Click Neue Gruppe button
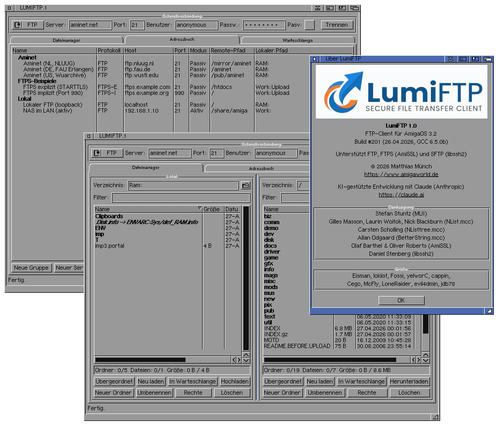The height and width of the screenshot is (429, 504). (31, 268)
